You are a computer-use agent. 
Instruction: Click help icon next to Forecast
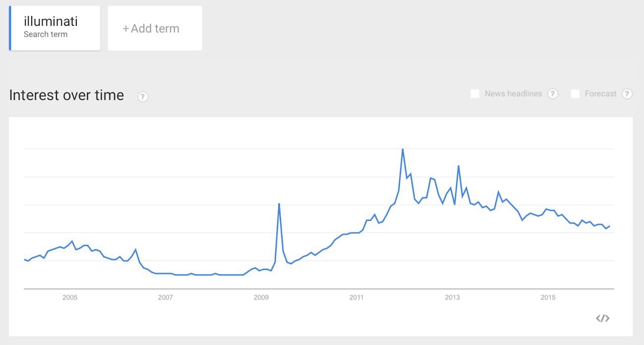[x=627, y=94]
